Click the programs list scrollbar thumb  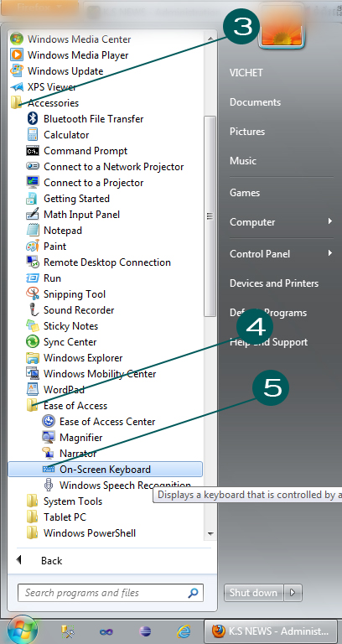click(x=210, y=216)
